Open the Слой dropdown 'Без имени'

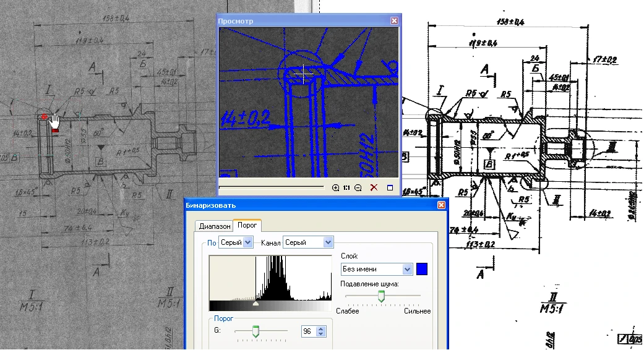[407, 269]
